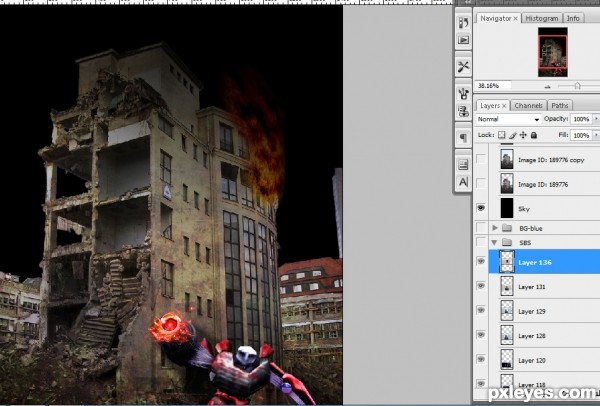Enable Lock all padlock icon
The height and width of the screenshot is (406, 600).
click(x=534, y=135)
